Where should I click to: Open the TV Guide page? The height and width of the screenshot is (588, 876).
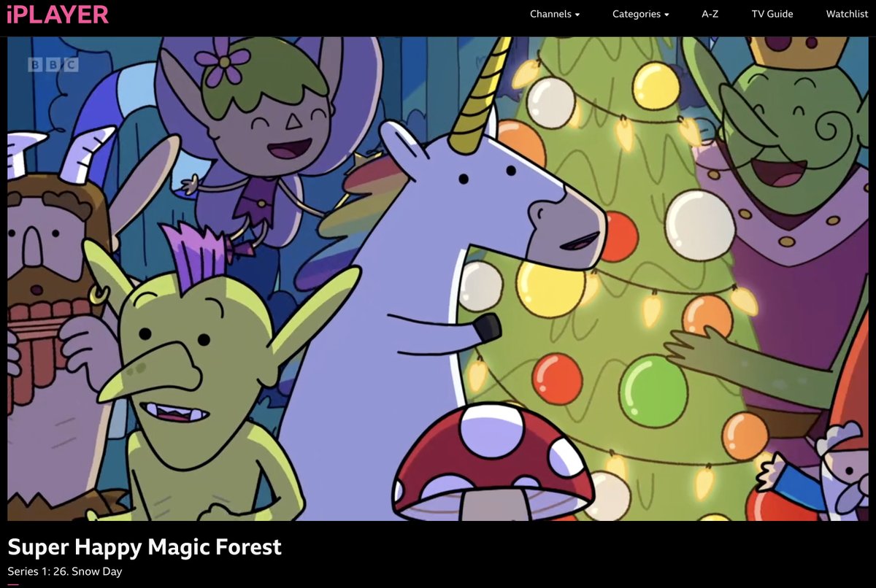(772, 14)
